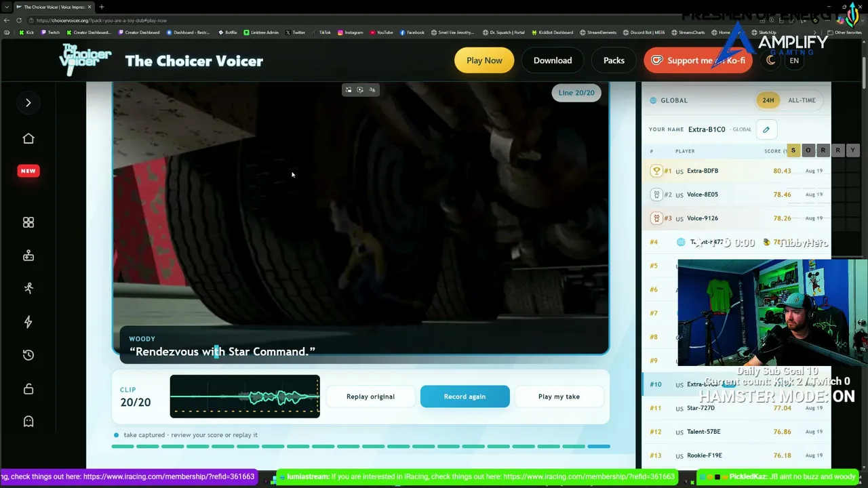Viewport: 868px width, 488px height.
Task: Open the Packs page
Action: point(614,60)
